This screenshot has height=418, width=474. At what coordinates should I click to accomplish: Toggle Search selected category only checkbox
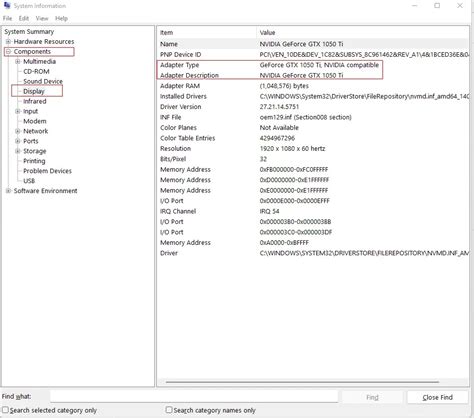tap(6, 410)
